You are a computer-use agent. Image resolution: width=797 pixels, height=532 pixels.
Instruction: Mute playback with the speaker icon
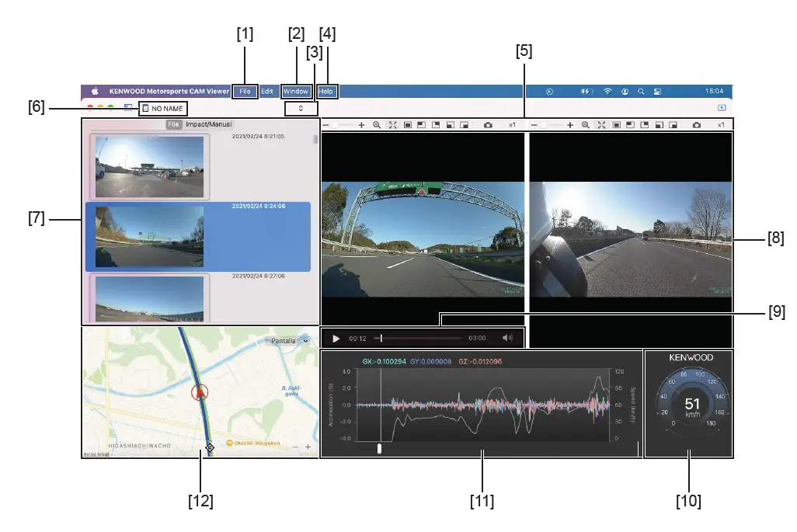pos(506,338)
